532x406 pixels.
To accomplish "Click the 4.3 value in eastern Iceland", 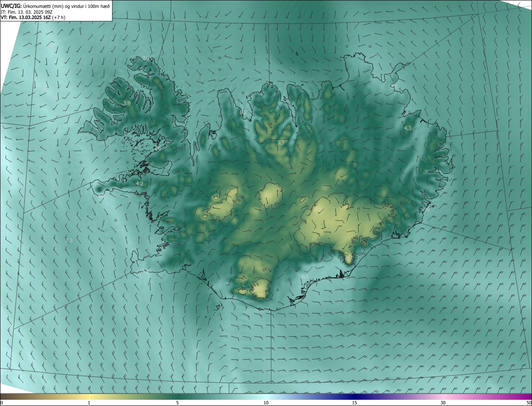I will 408,128.
